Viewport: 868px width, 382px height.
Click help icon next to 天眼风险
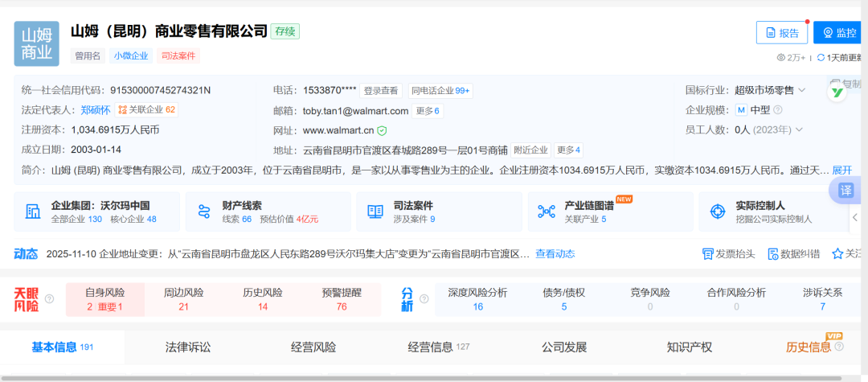pos(49,299)
